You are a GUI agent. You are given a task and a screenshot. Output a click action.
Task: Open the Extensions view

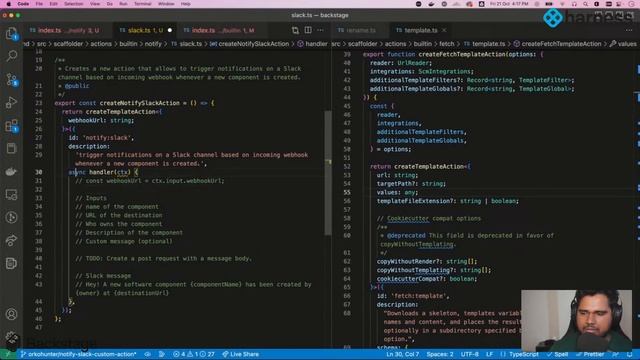coord(11,125)
